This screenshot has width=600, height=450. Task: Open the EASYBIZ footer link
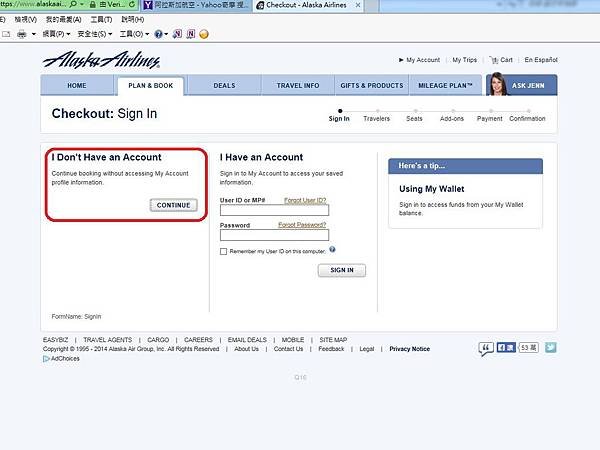click(55, 340)
